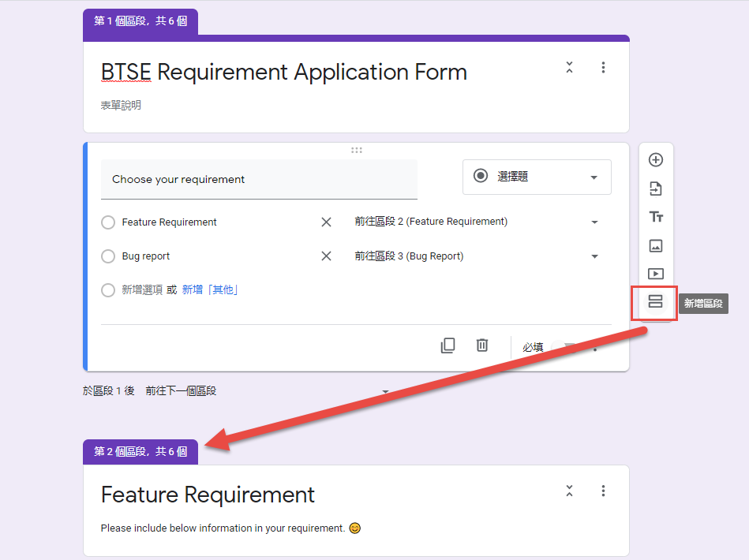Import questions using the side toolbar icon

[x=655, y=189]
